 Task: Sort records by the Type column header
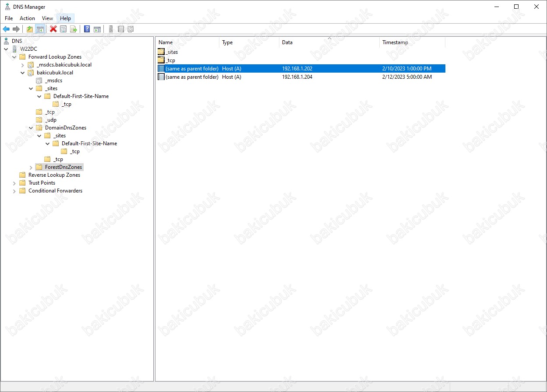[249, 42]
